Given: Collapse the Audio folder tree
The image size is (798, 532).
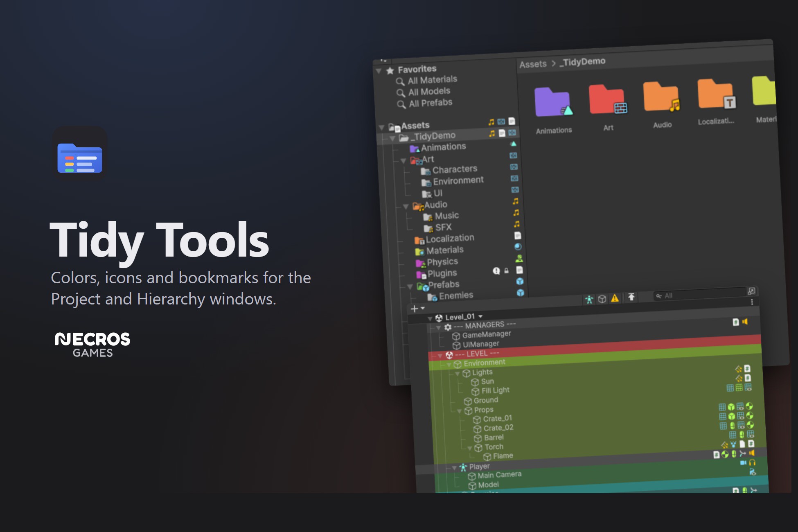Looking at the screenshot, I should click(406, 207).
